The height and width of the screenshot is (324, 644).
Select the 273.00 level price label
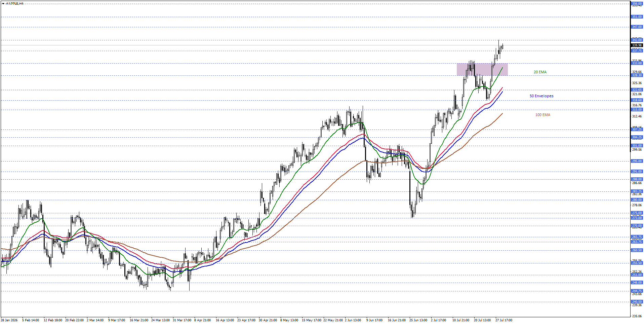point(637,218)
